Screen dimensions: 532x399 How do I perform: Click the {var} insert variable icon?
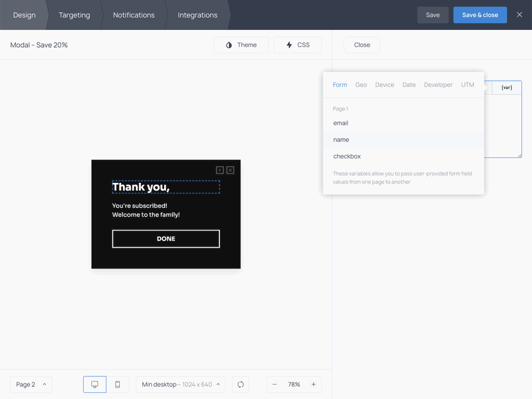[x=505, y=87]
